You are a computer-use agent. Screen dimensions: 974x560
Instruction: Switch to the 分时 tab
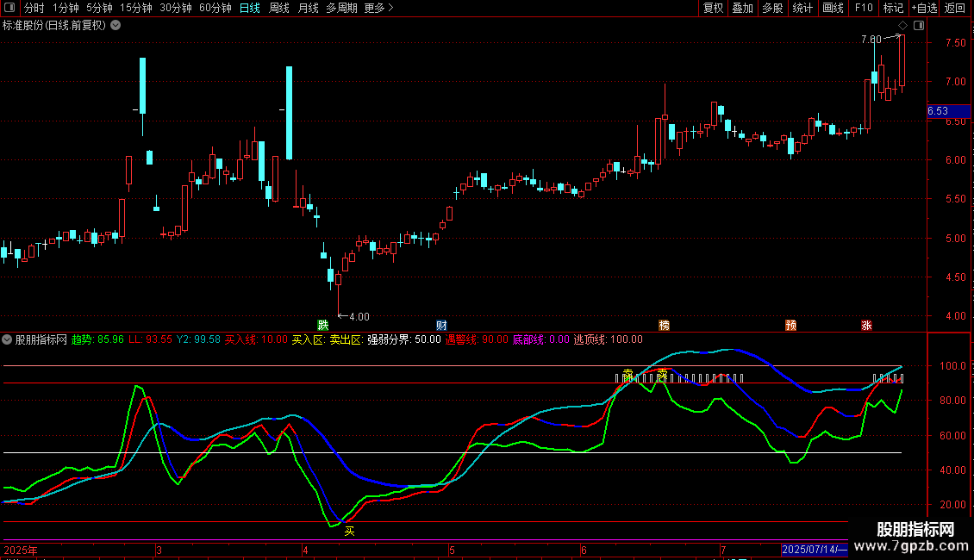coord(34,8)
